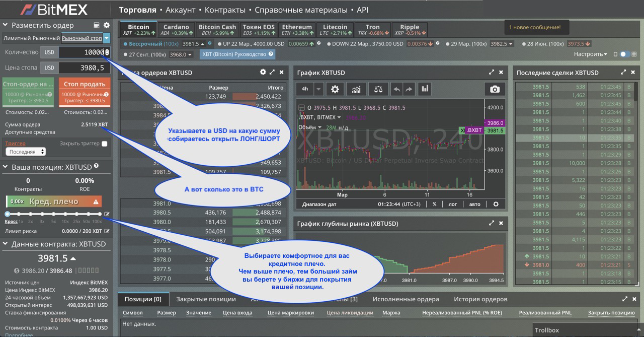Open the Закрытые позиции tab
The image size is (644, 337).
point(206,299)
